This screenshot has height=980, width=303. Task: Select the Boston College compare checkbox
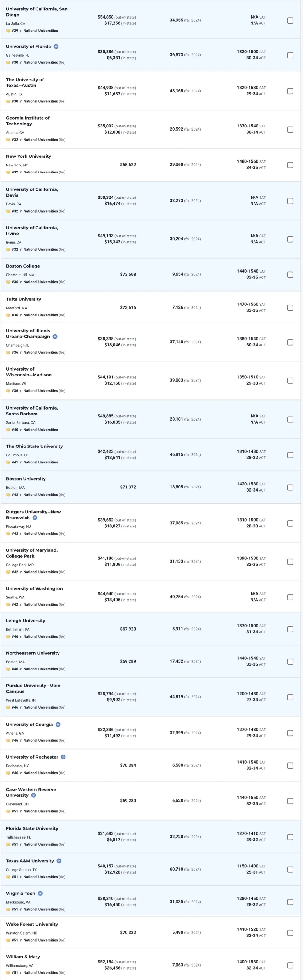pos(290,275)
